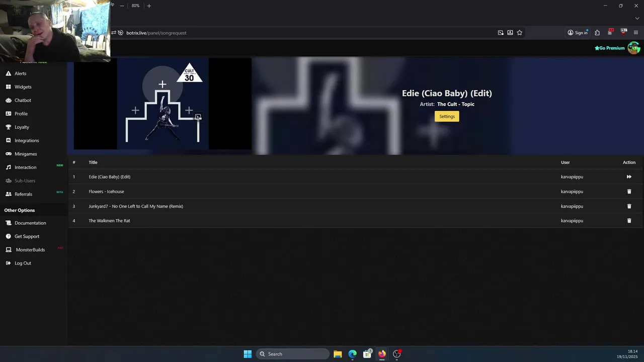Select the Edie (Ciao Baby) (Edit) row title
Screen dimensions: 644x362
coord(110,177)
